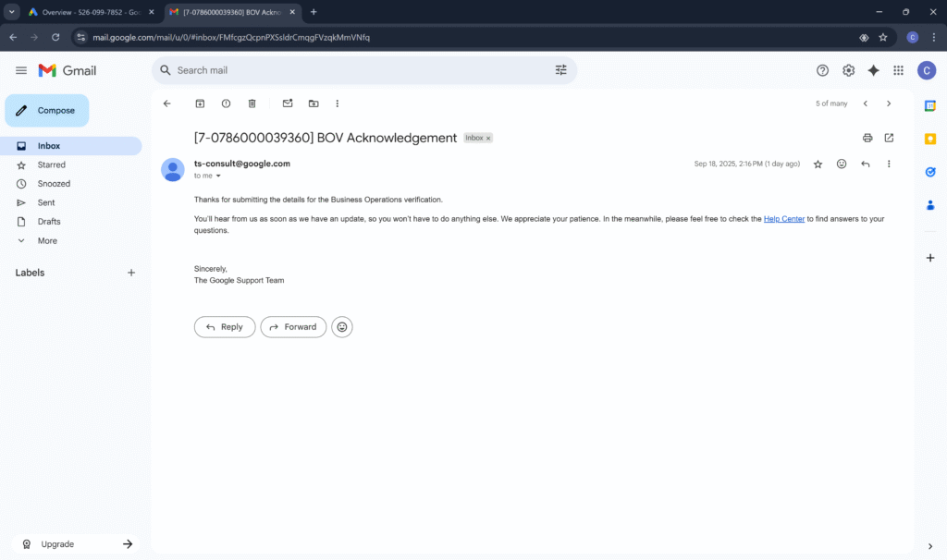Image resolution: width=947 pixels, height=560 pixels.
Task: Archive this email using the toolbar icon
Action: [x=200, y=103]
